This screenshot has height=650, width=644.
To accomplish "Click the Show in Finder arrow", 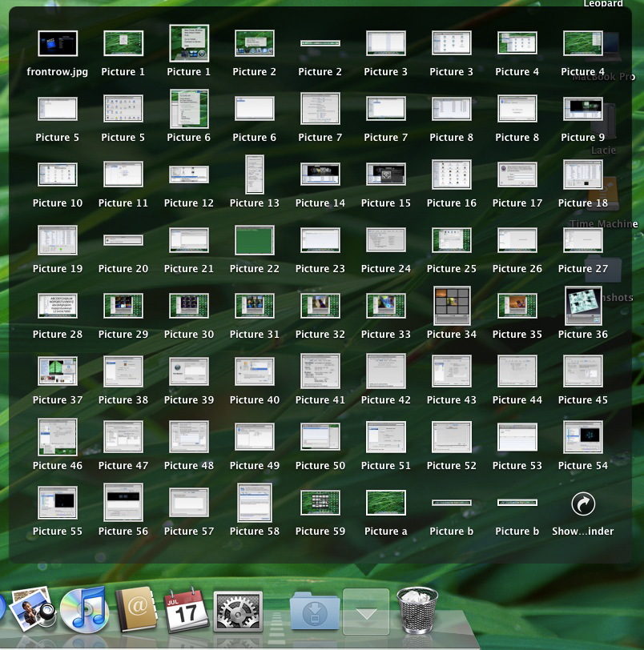I will [x=583, y=504].
